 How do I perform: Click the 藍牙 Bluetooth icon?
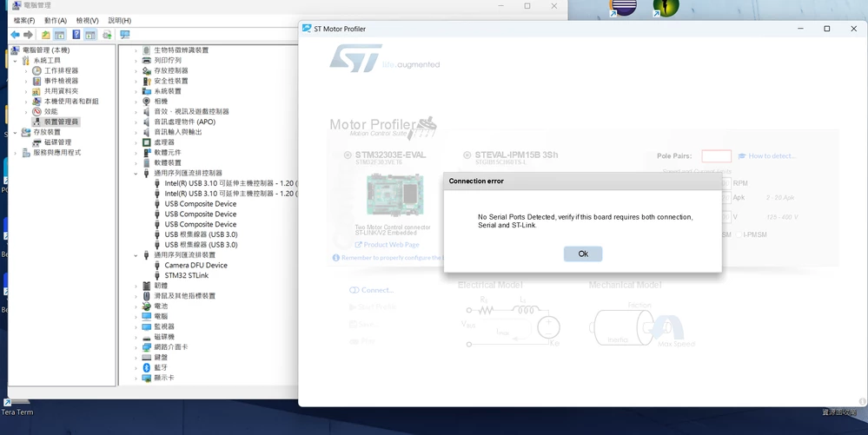147,367
